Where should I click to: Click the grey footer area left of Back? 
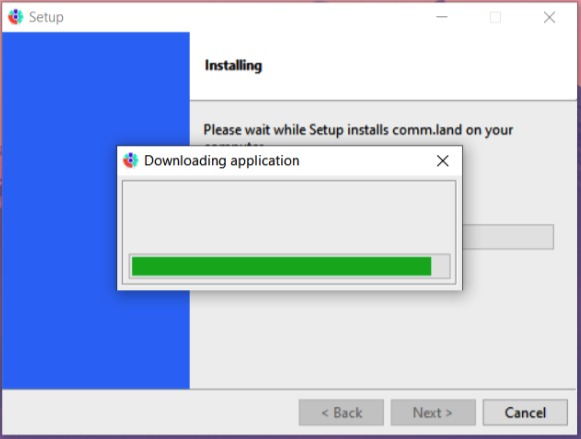click(x=150, y=412)
